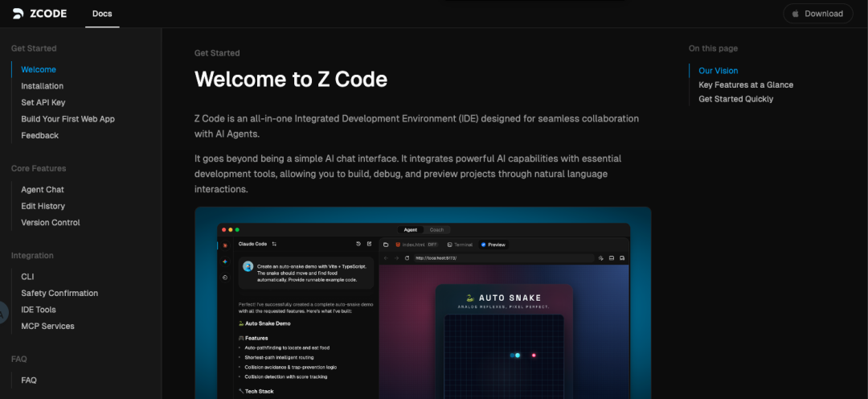Click new chat compose icon in screenshot

tap(369, 244)
